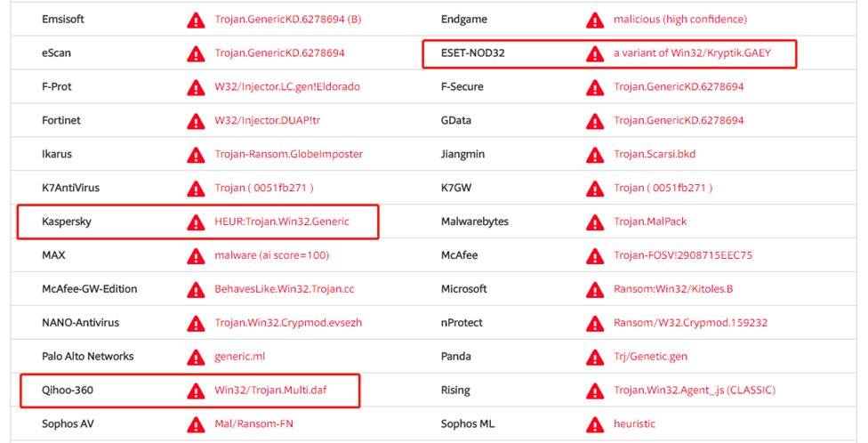Click the warning icon for Sophos ML
Screen dimensions: 868x443
[x=594, y=424]
